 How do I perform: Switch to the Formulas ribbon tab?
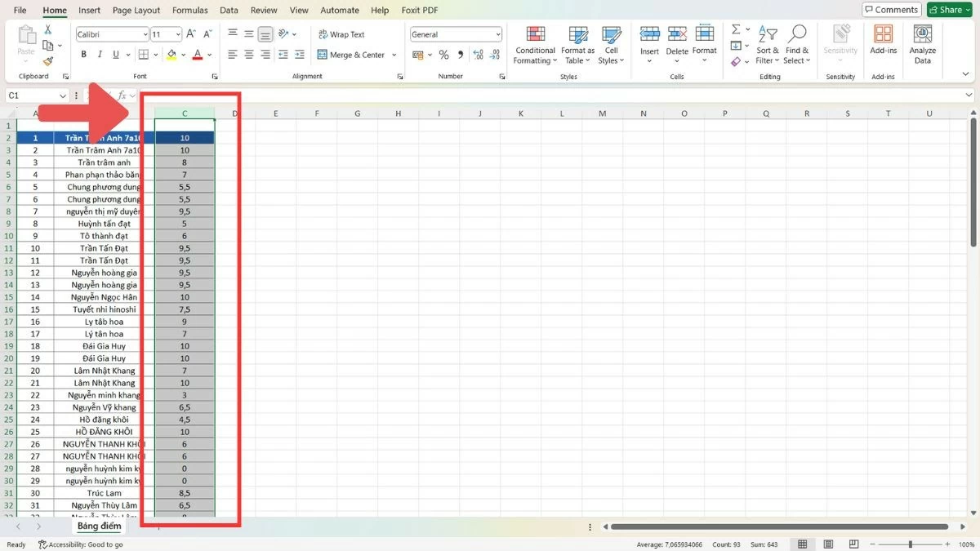point(189,10)
